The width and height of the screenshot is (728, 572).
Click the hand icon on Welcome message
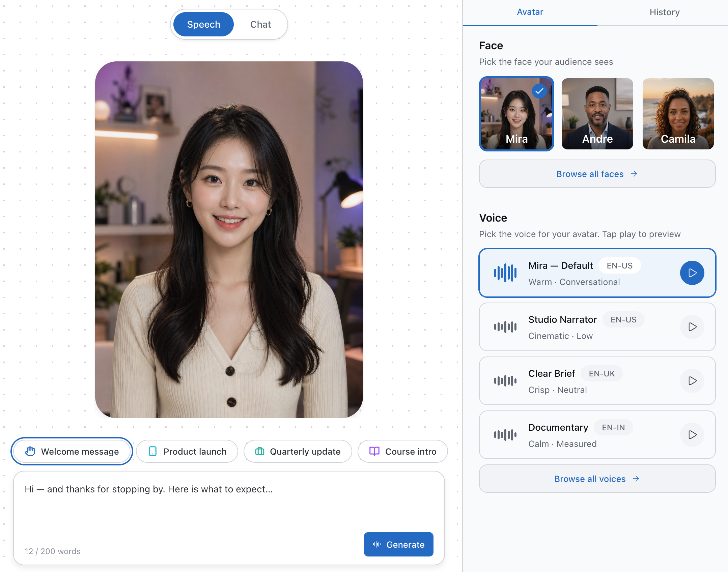30,451
